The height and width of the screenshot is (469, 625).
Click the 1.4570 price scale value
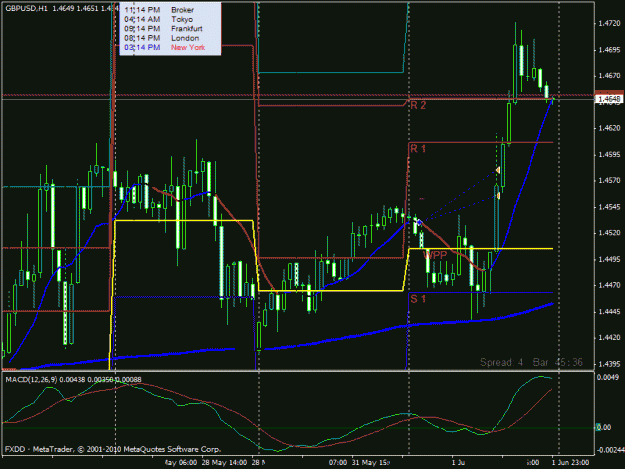pos(609,181)
